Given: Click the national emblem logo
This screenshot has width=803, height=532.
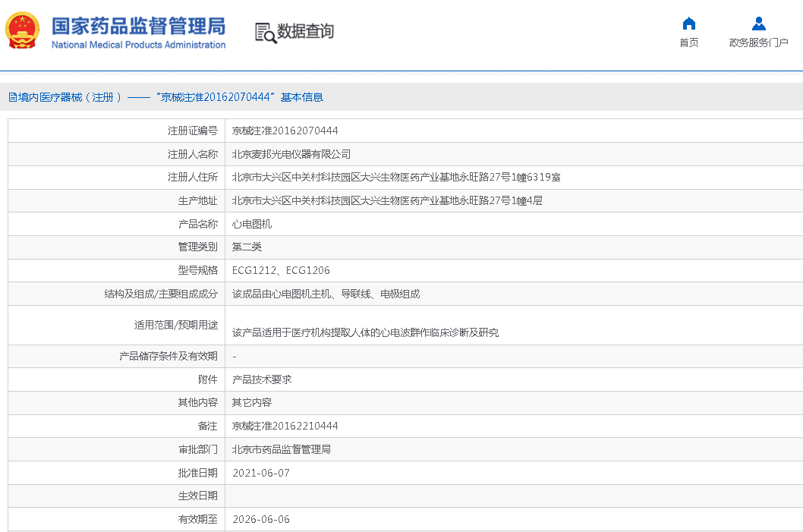Looking at the screenshot, I should coord(23,31).
